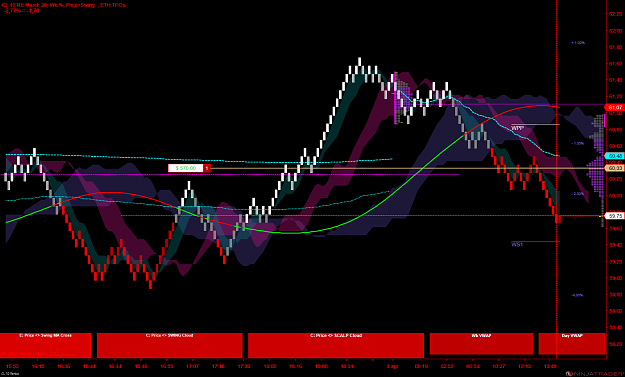Click the WS1 support line label
625x377 pixels.
pyautogui.click(x=517, y=244)
